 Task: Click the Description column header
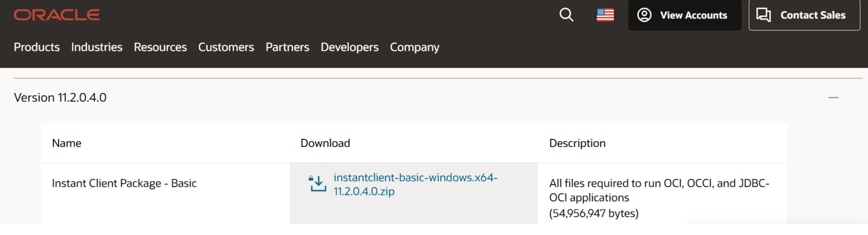point(577,143)
